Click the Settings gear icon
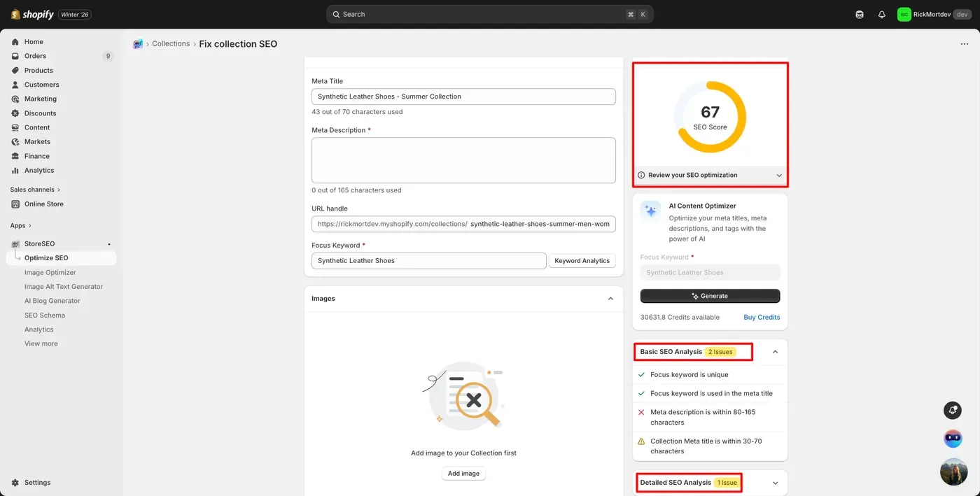Screen dimensions: 980x496 coord(15,483)
